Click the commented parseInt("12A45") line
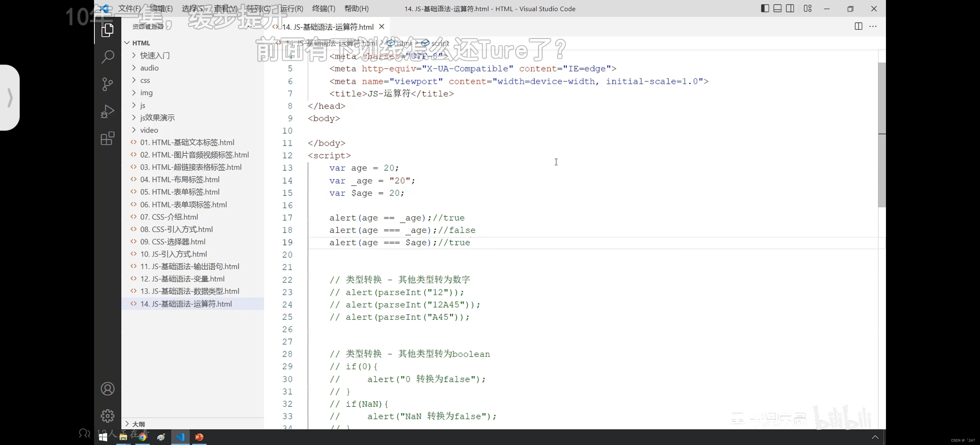 (x=405, y=305)
